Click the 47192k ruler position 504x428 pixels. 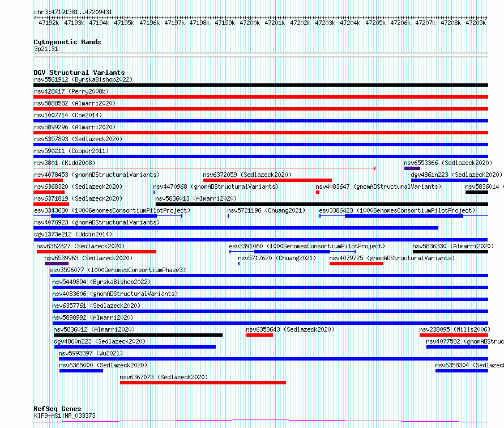pos(49,23)
